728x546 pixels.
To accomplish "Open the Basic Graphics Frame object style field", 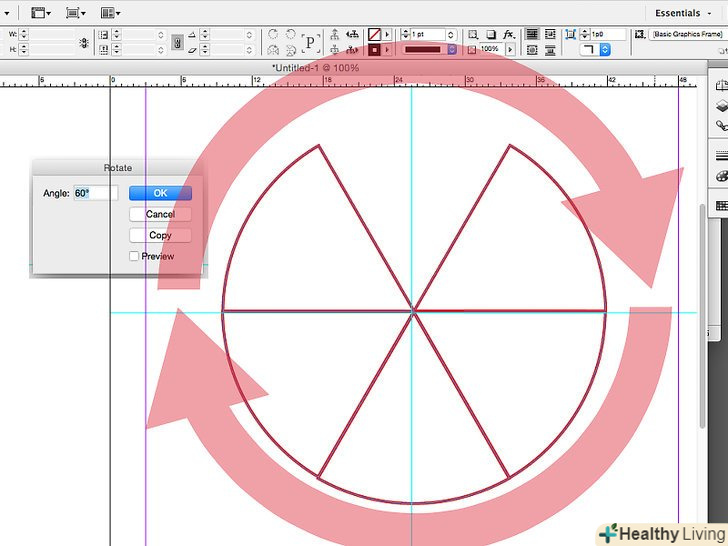I will tap(688, 34).
